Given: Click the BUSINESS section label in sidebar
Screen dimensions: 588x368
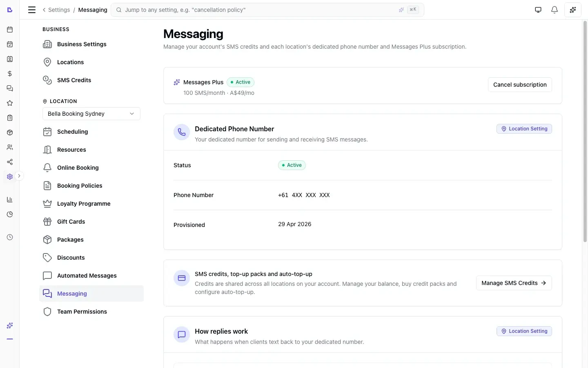Looking at the screenshot, I should (56, 29).
